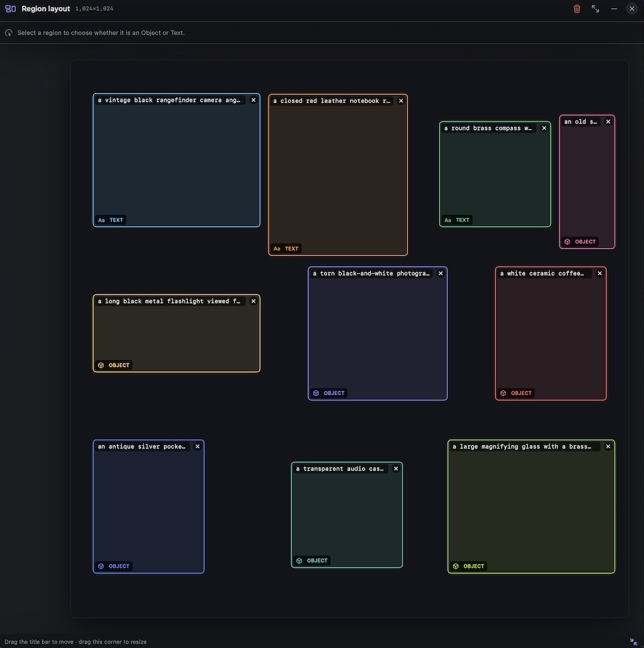The image size is (644, 648).
Task: Click the 'Select a region' hint text
Action: tap(101, 33)
